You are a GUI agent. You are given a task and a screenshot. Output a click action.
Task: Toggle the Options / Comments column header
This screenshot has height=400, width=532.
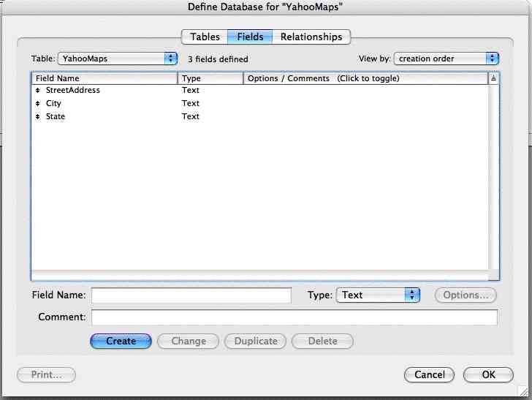[x=365, y=78]
